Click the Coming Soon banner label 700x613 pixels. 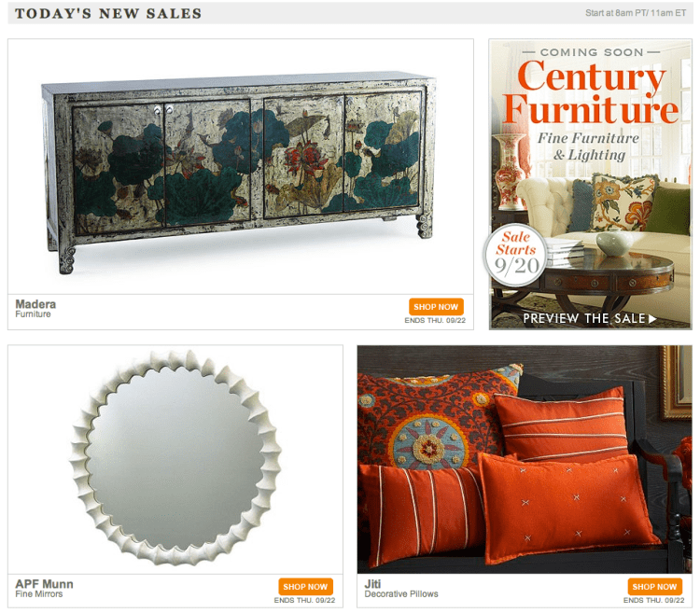[x=591, y=52]
